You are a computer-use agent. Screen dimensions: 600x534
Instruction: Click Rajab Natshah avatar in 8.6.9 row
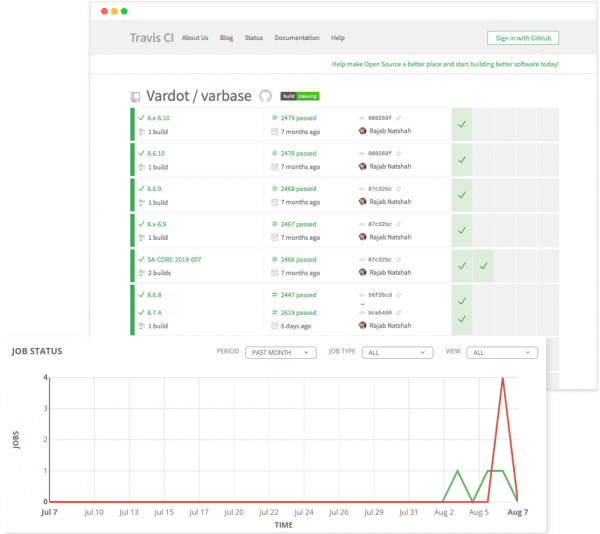[x=362, y=202]
